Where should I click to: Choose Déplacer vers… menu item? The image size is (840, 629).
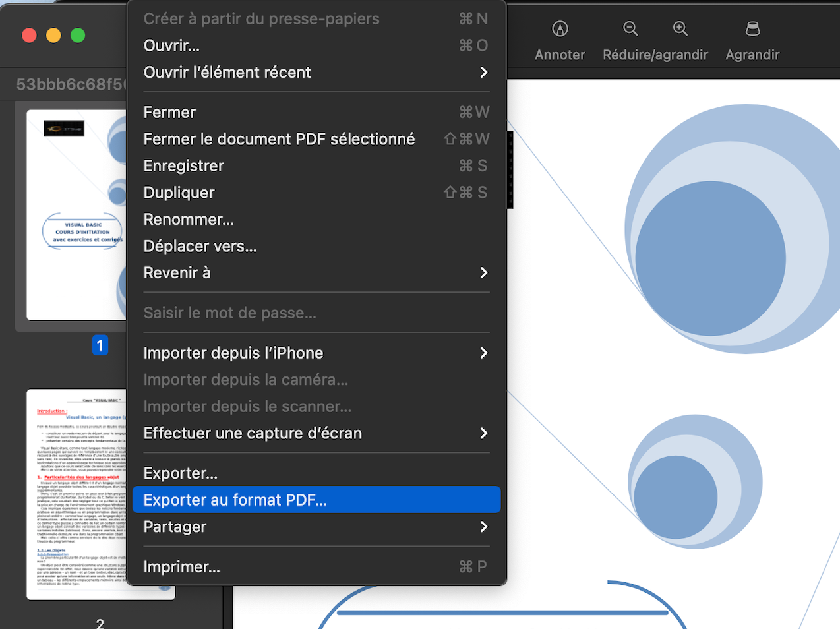(x=316, y=247)
